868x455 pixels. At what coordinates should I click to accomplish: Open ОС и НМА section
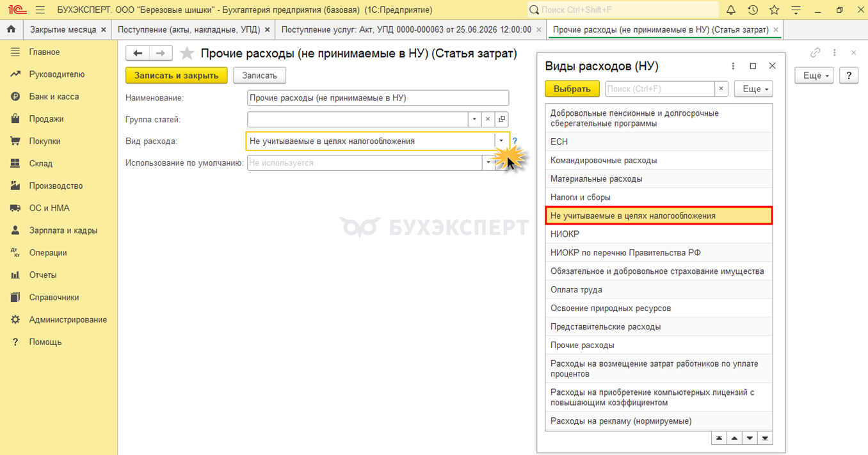click(59, 208)
